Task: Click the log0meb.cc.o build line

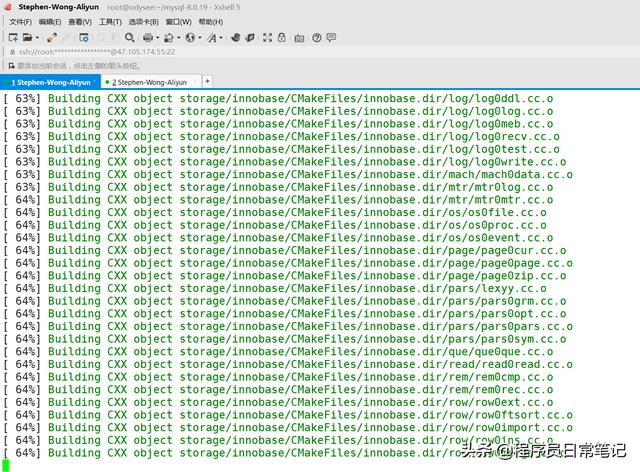Action: click(278, 124)
